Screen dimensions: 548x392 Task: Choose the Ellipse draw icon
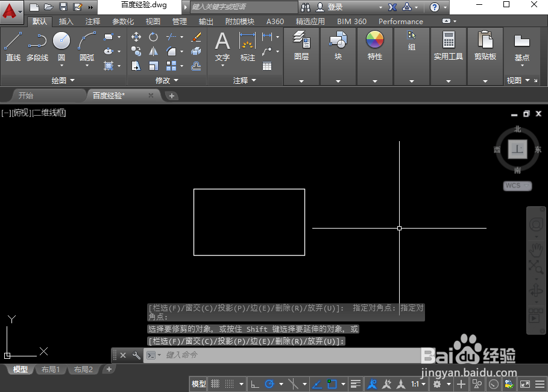(x=109, y=51)
